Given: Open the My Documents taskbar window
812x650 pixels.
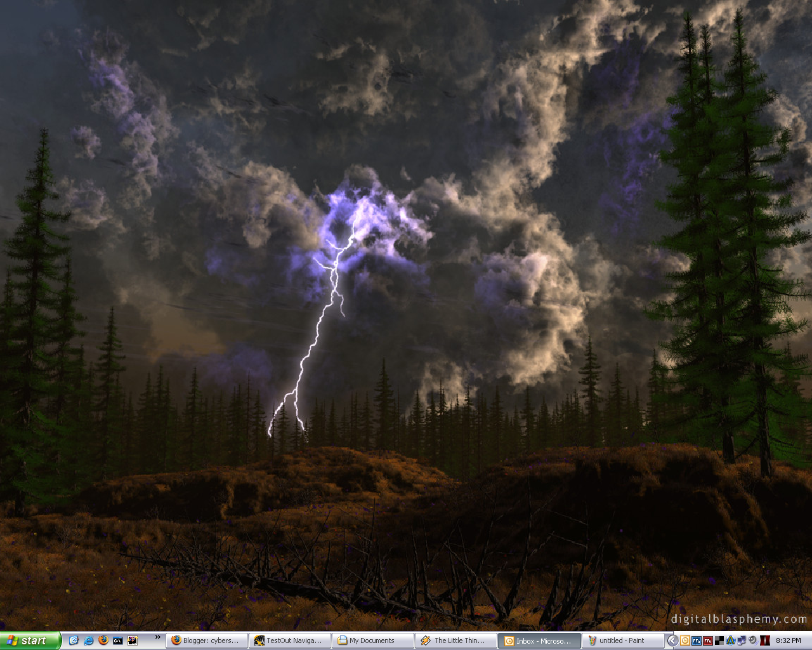Looking at the screenshot, I should [x=373, y=640].
